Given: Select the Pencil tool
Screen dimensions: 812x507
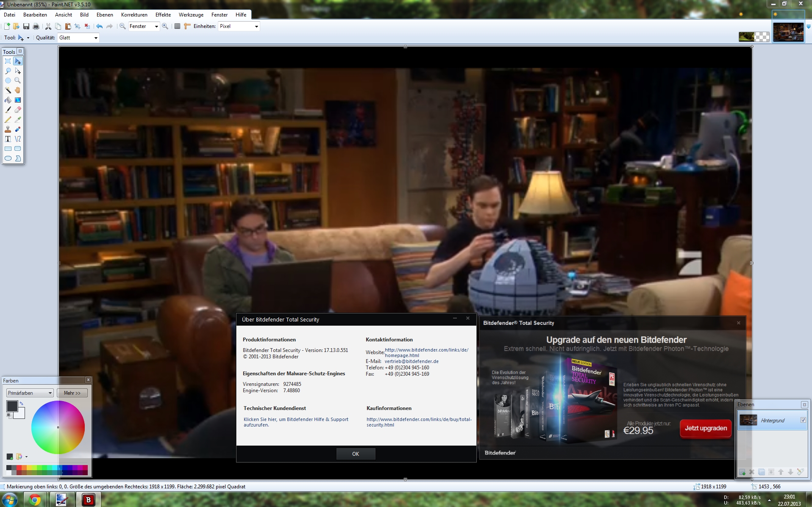Looking at the screenshot, I should (8, 119).
